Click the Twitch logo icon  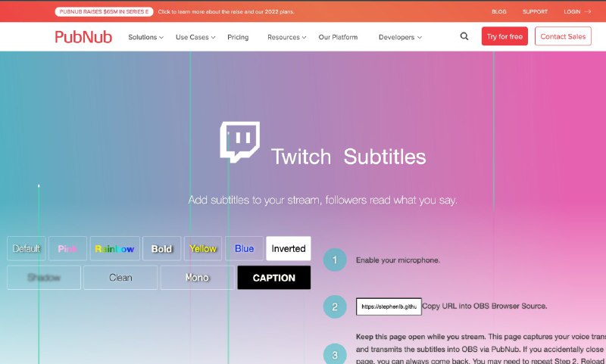coord(240,142)
